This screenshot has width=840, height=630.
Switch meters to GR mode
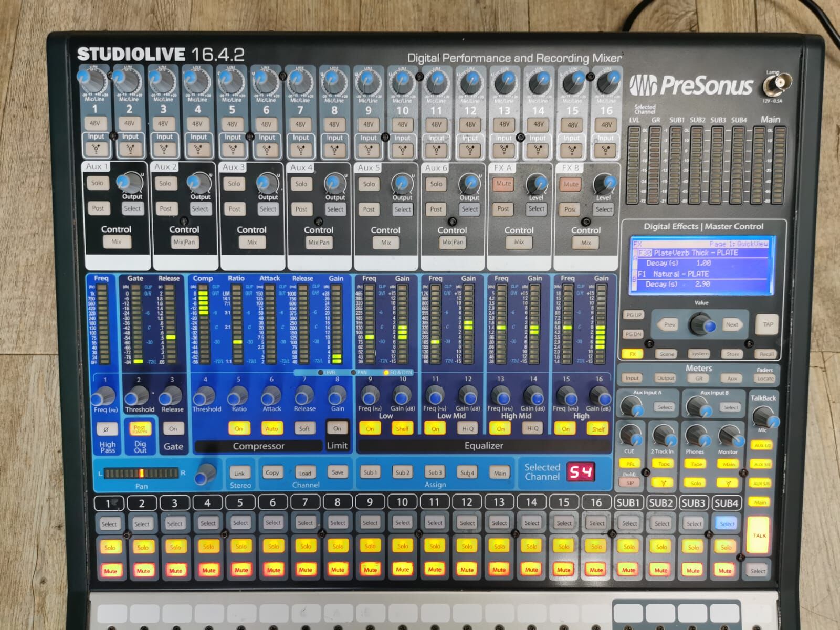(699, 378)
